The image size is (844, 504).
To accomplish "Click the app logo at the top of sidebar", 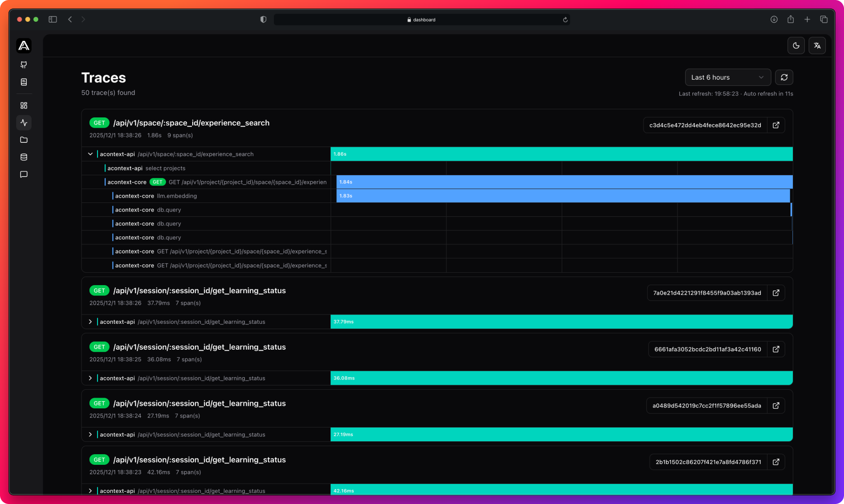I will click(x=24, y=45).
